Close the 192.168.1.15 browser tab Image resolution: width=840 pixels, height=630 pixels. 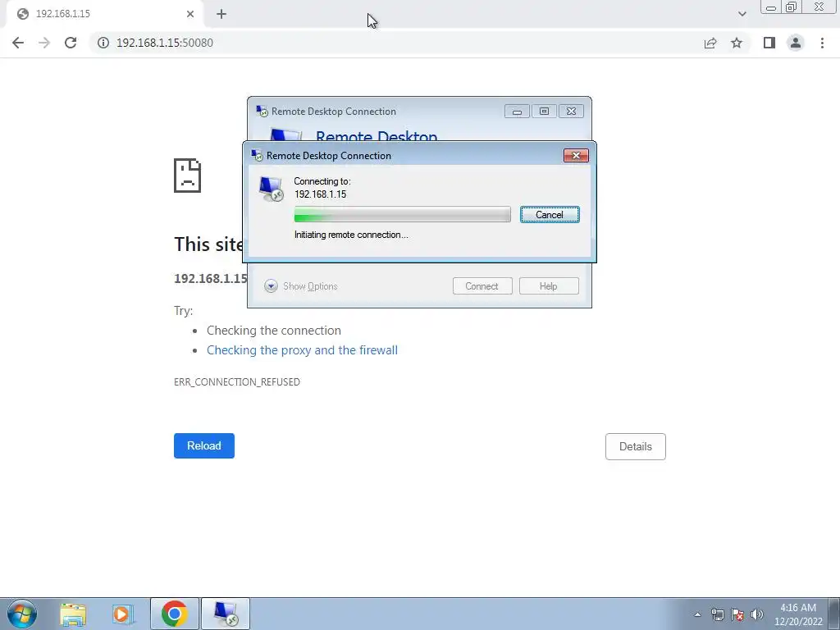click(190, 14)
